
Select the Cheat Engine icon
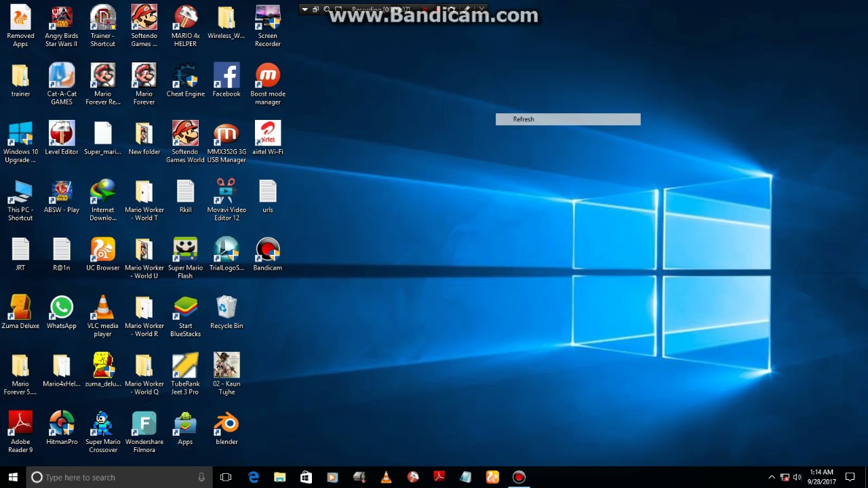pos(185,81)
